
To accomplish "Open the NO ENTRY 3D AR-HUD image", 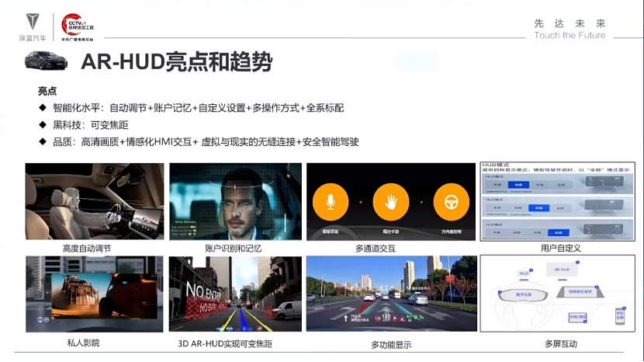I will tap(235, 294).
